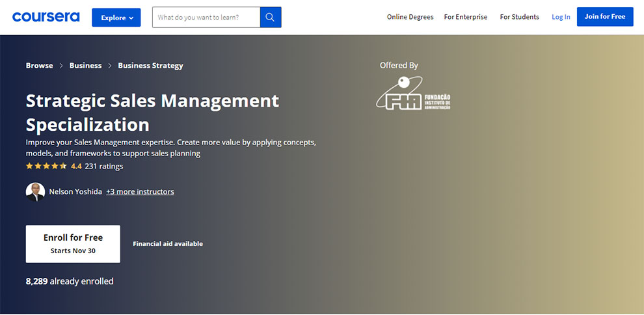Viewport: 644px width, 315px height.
Task: Click the Strategic Sales Management Specialization title
Action: click(152, 113)
